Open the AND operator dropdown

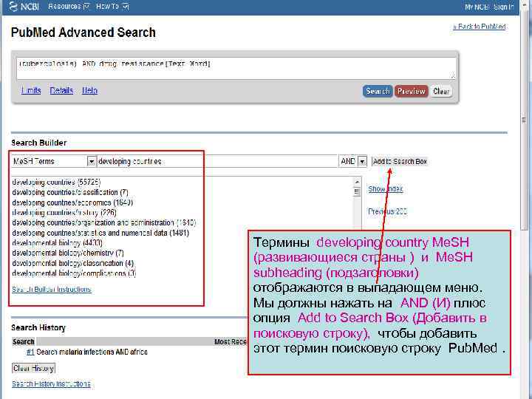tap(352, 161)
